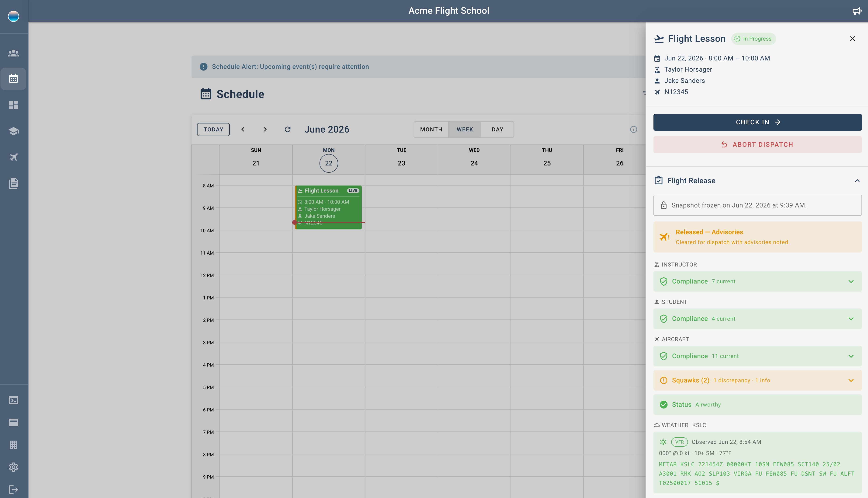Click the Status Airworthy row

click(757, 405)
